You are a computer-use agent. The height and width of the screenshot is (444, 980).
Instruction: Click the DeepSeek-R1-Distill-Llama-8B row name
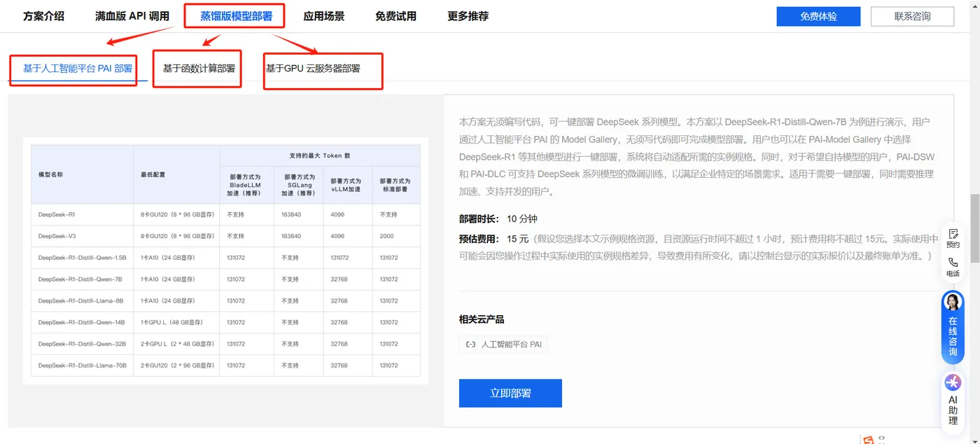click(80, 301)
